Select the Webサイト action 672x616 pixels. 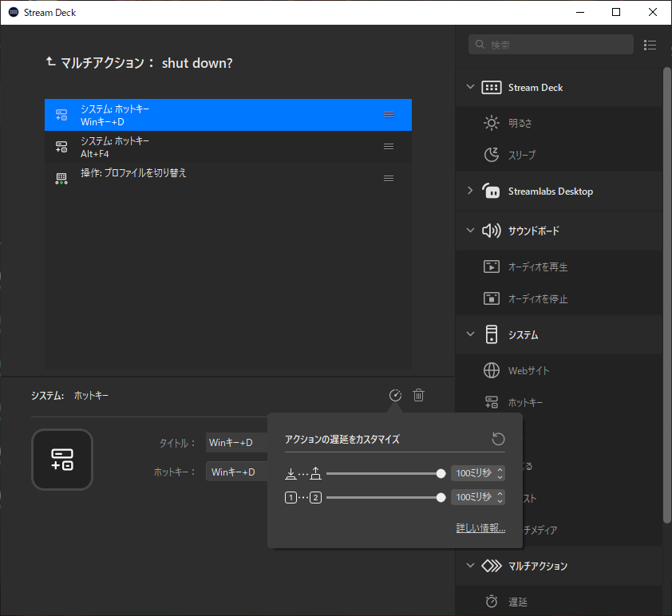(528, 370)
